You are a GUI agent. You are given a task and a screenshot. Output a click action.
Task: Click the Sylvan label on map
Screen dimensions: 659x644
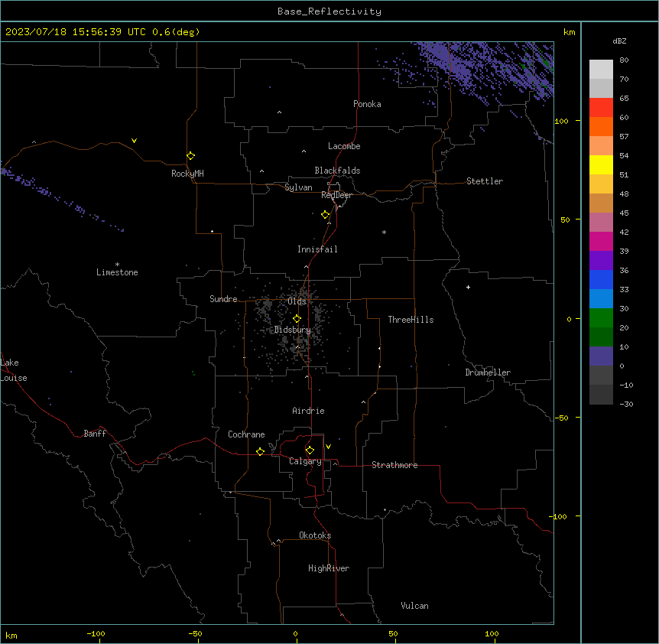pyautogui.click(x=298, y=187)
